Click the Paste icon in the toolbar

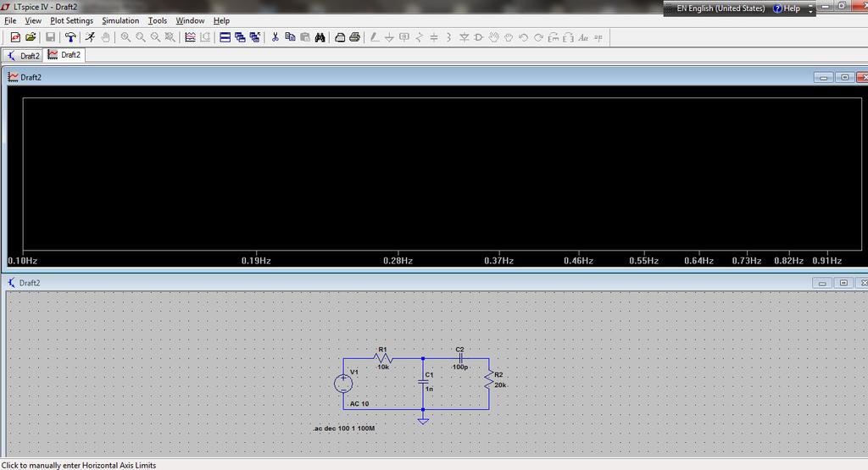(305, 37)
